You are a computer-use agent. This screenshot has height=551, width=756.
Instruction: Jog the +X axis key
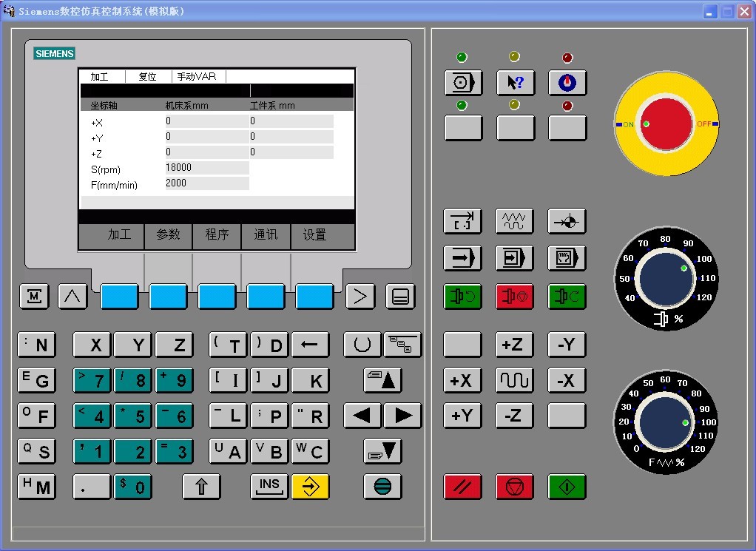pos(462,380)
